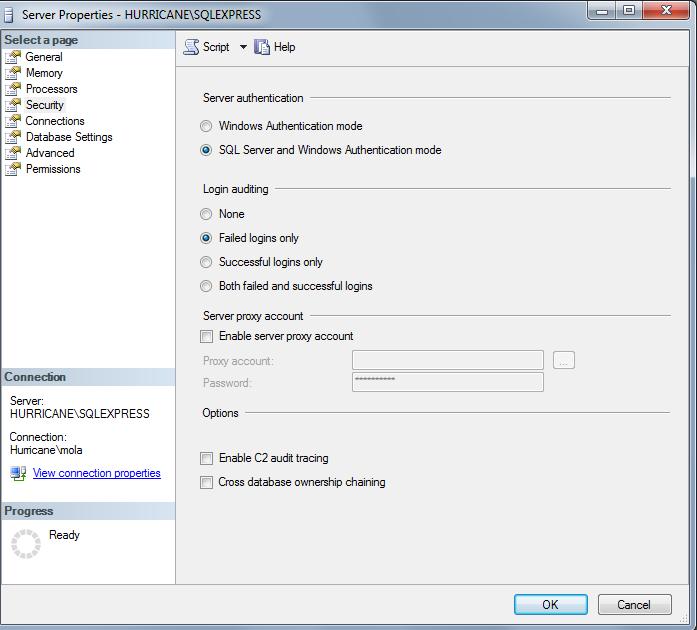Click the Server Properties title bar icon

8,15
